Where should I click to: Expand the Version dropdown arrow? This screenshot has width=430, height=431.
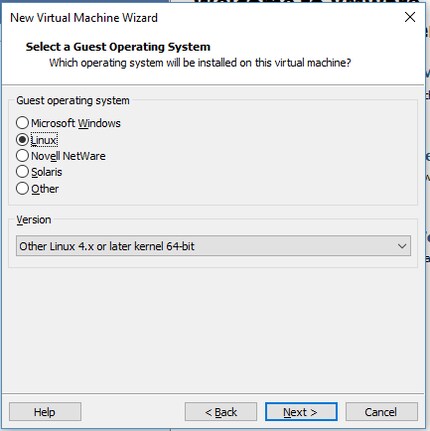coord(402,246)
